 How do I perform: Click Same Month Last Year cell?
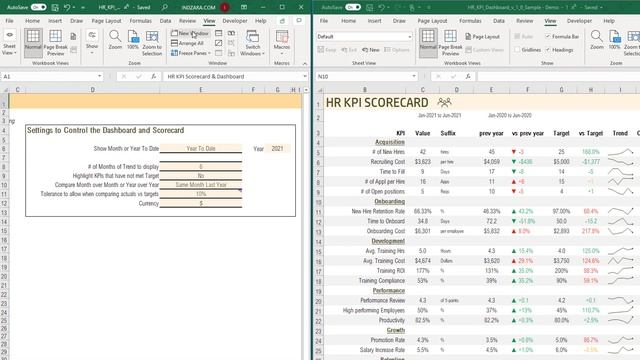click(200, 185)
